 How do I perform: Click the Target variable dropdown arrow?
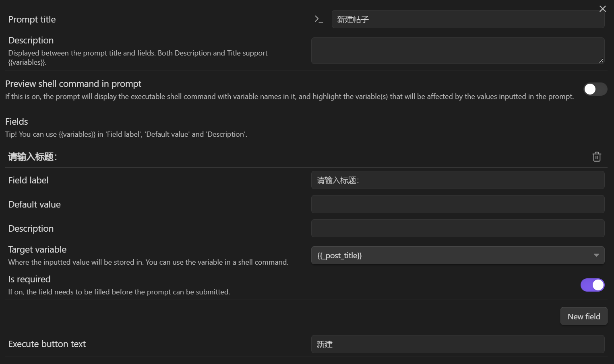tap(596, 255)
